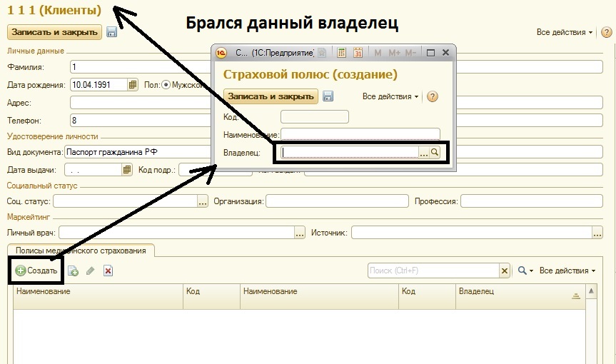This screenshot has height=364, width=616.
Task: Click the M- memory button in title bar
Action: tap(410, 53)
